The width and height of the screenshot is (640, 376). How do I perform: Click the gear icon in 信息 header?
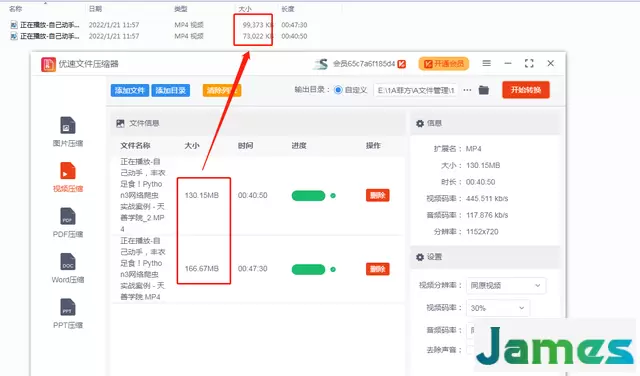[x=420, y=123]
